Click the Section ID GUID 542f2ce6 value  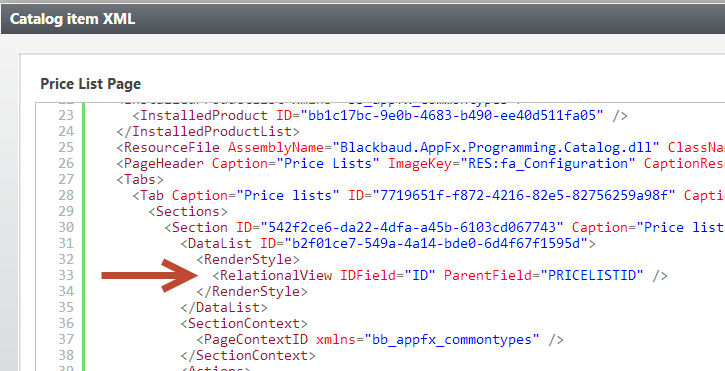pos(412,227)
